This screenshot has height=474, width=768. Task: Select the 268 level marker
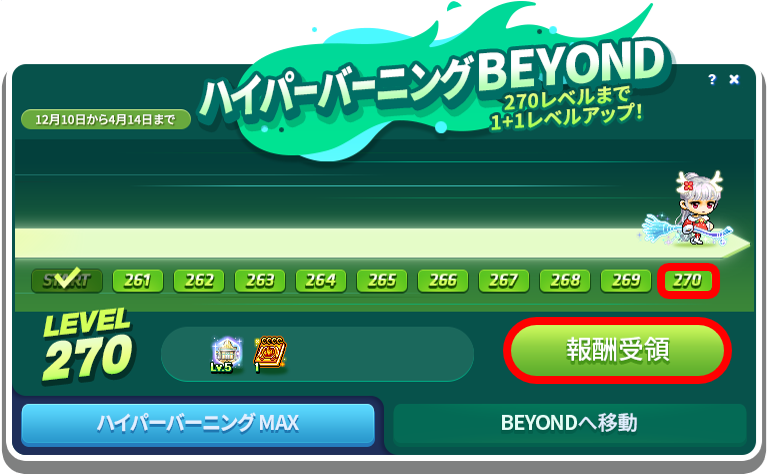coord(565,281)
